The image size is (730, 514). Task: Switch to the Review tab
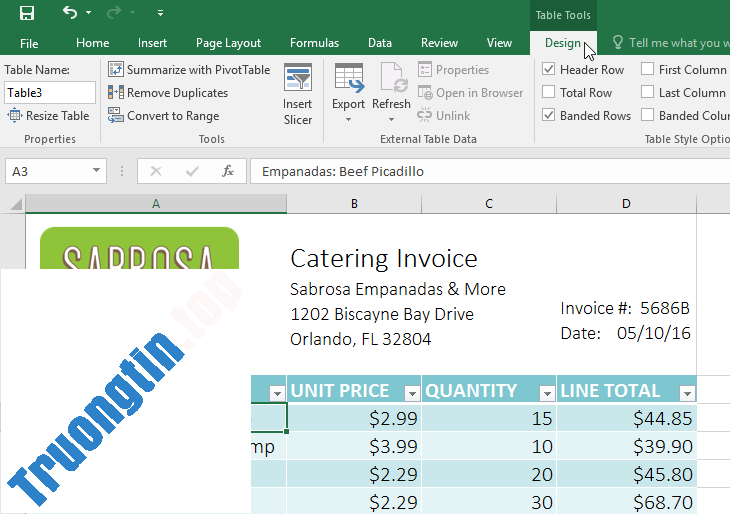[439, 43]
